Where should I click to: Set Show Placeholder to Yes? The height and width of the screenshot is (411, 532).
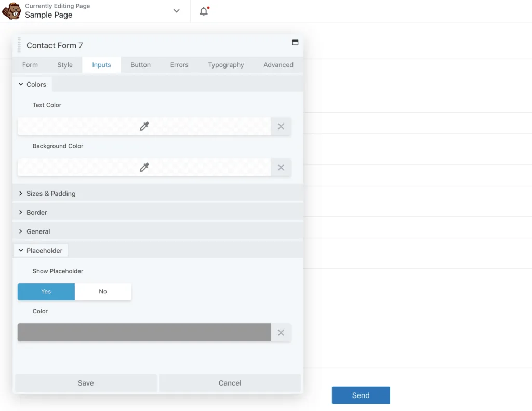[46, 292]
